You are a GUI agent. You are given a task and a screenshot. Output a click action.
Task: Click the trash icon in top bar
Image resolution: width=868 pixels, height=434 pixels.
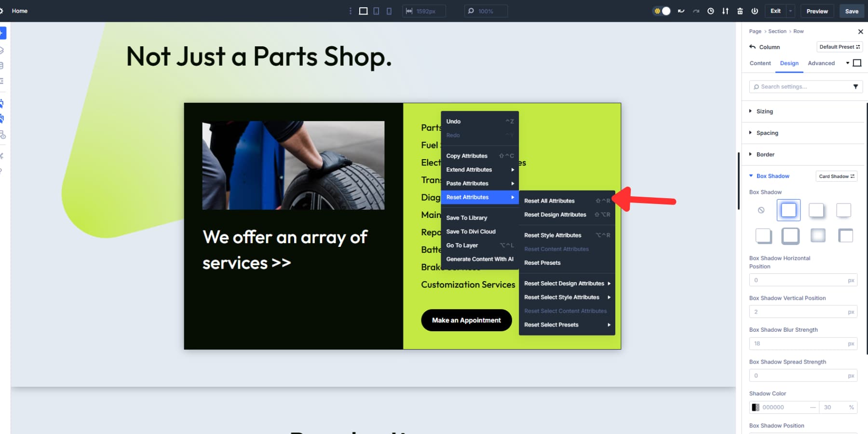coord(740,11)
